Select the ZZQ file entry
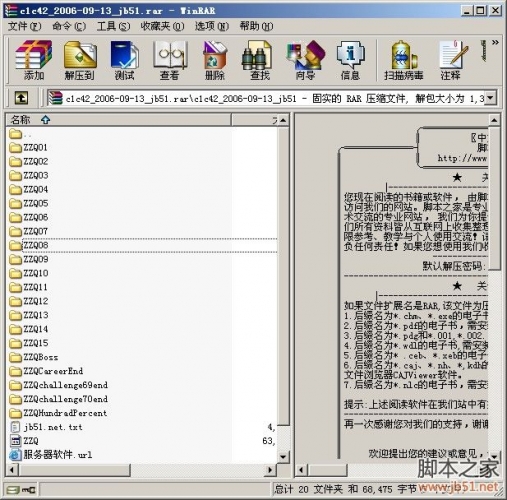Screen dimensions: 507x500 click(24, 441)
